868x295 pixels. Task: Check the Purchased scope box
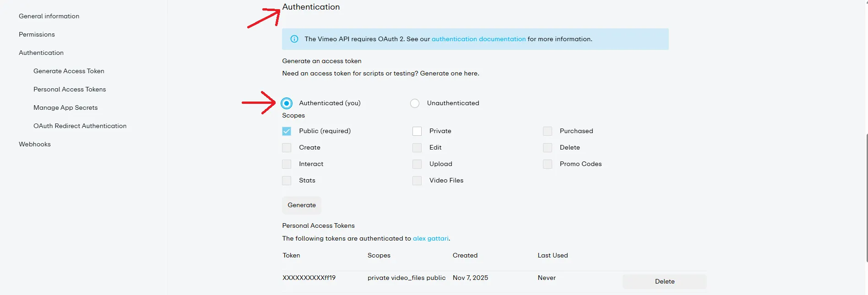tap(548, 131)
